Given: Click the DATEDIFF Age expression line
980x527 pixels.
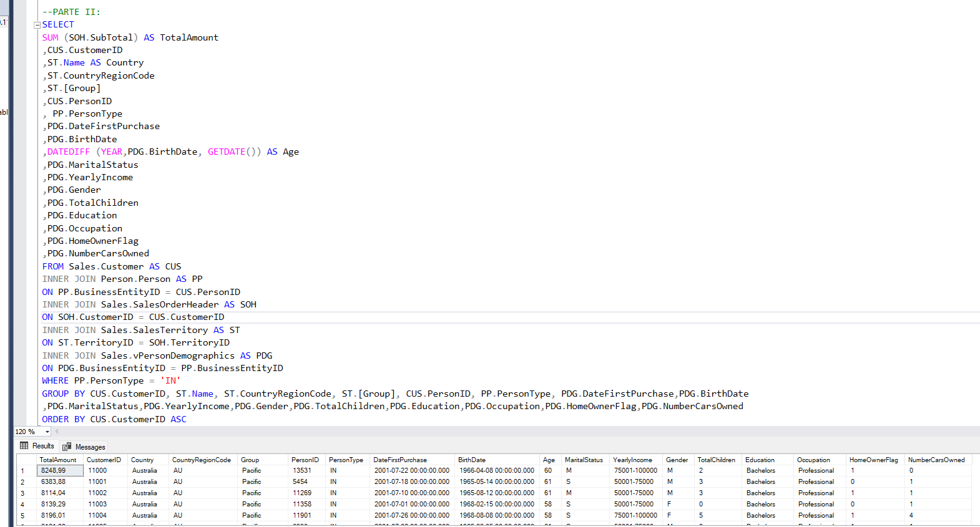Looking at the screenshot, I should coord(170,152).
